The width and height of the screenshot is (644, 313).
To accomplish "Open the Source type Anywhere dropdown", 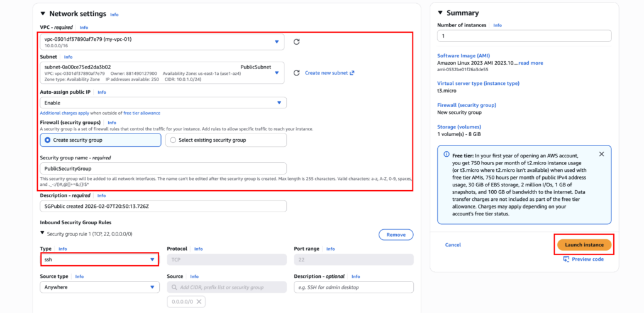I will 152,287.
